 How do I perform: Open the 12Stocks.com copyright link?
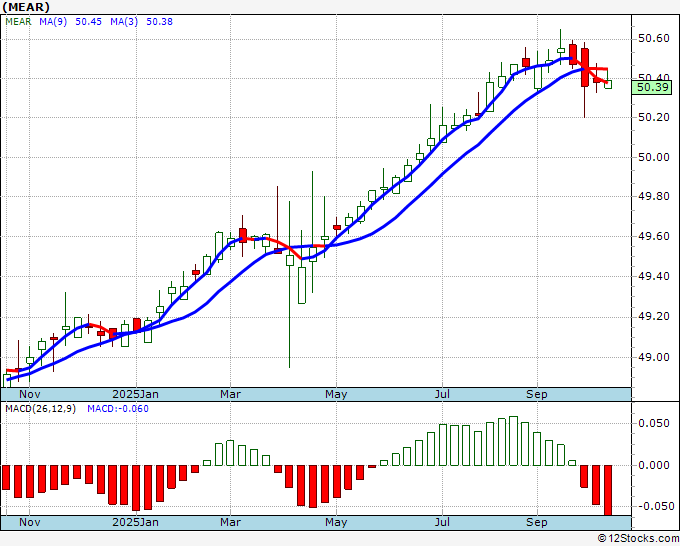click(638, 538)
